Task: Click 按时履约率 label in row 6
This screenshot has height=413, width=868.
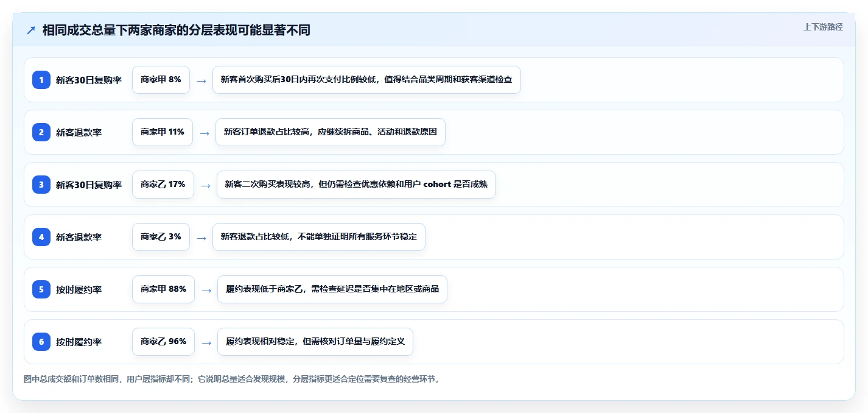Action: point(79,342)
